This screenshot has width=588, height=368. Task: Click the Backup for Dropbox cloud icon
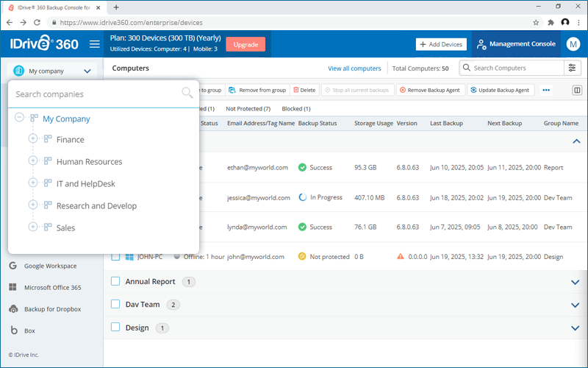click(x=13, y=308)
